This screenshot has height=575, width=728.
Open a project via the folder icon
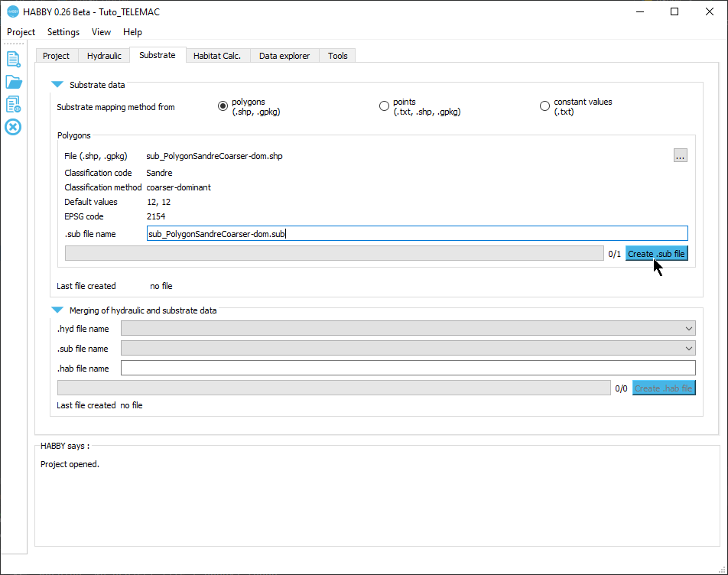(13, 82)
